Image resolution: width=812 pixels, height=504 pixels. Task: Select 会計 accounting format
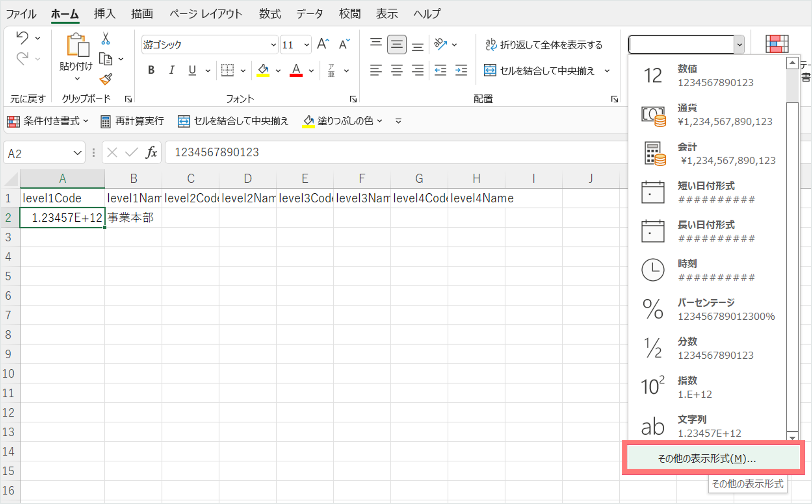click(707, 153)
